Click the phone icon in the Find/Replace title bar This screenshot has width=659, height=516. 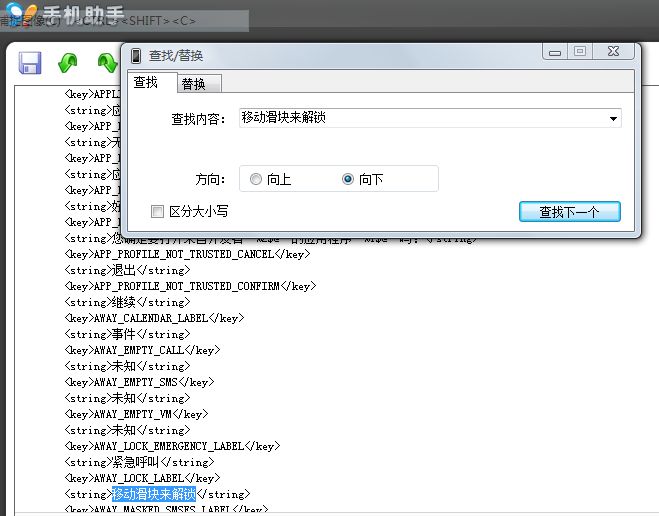[136, 55]
